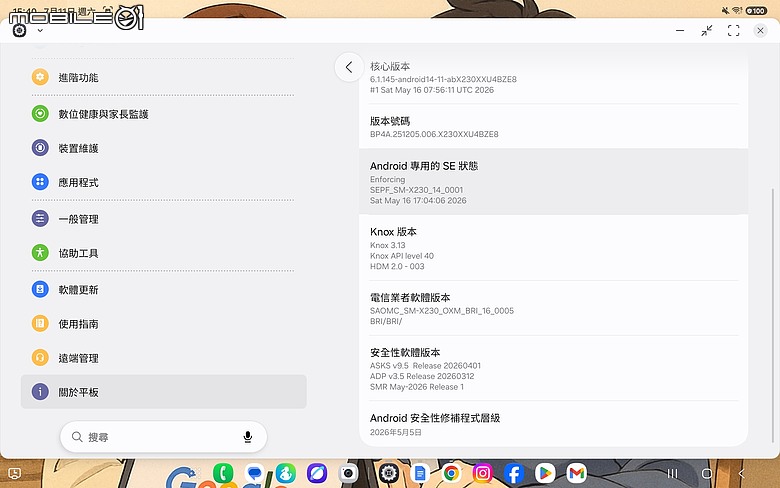Open the 協助工具 accessibility icon
Screen dimensions: 780x488
coord(40,253)
